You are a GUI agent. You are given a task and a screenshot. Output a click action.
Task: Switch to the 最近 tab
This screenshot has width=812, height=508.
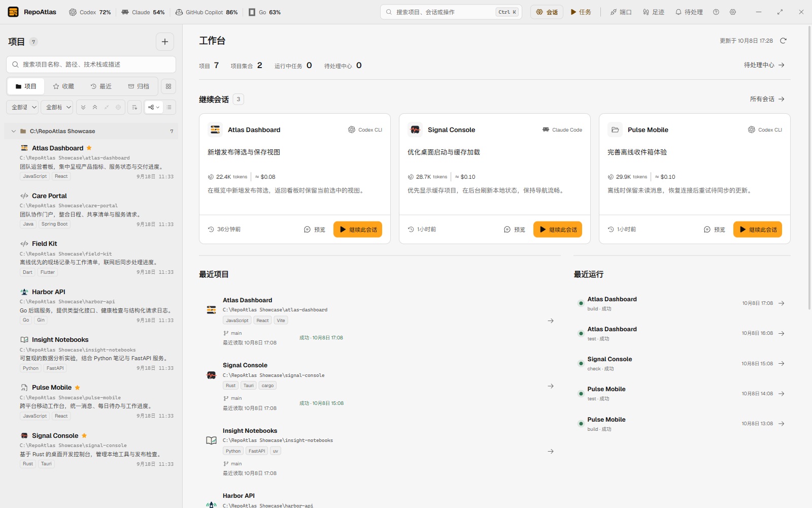(101, 86)
